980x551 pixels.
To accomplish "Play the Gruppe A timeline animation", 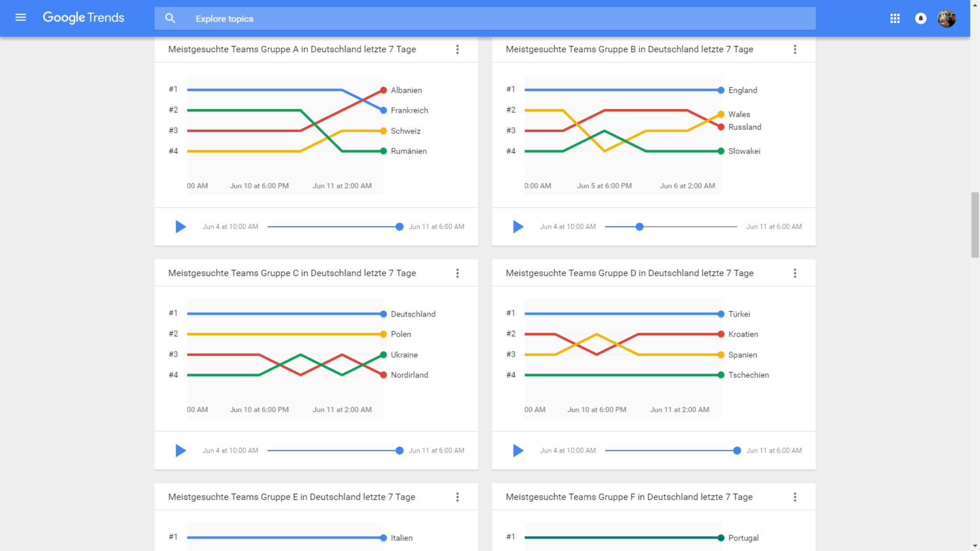I will [180, 227].
